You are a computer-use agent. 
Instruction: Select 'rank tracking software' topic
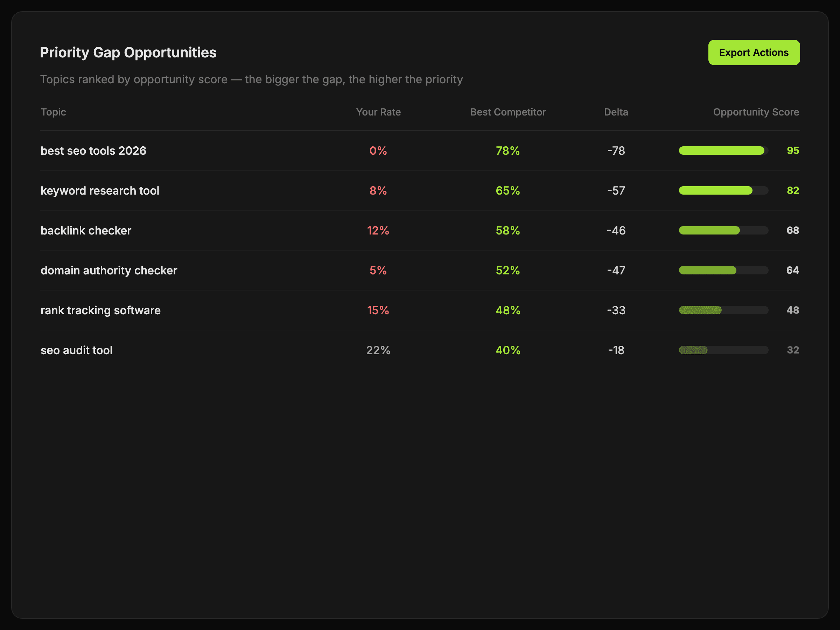100,310
